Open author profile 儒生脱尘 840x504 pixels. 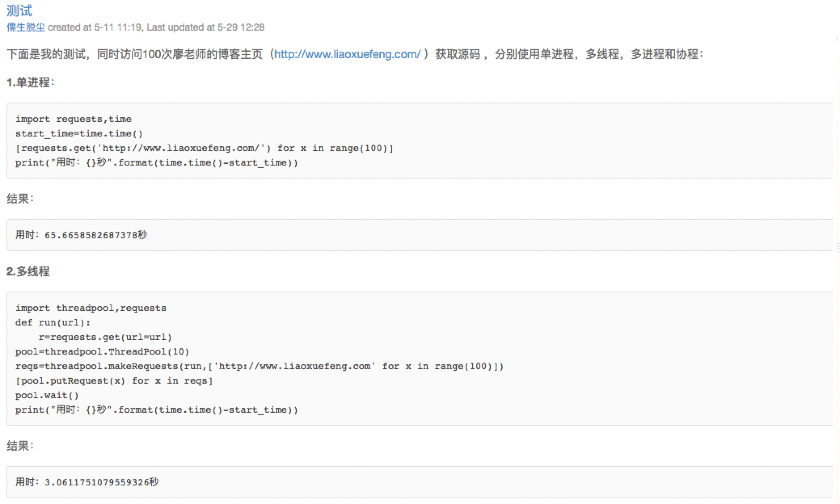click(x=26, y=27)
